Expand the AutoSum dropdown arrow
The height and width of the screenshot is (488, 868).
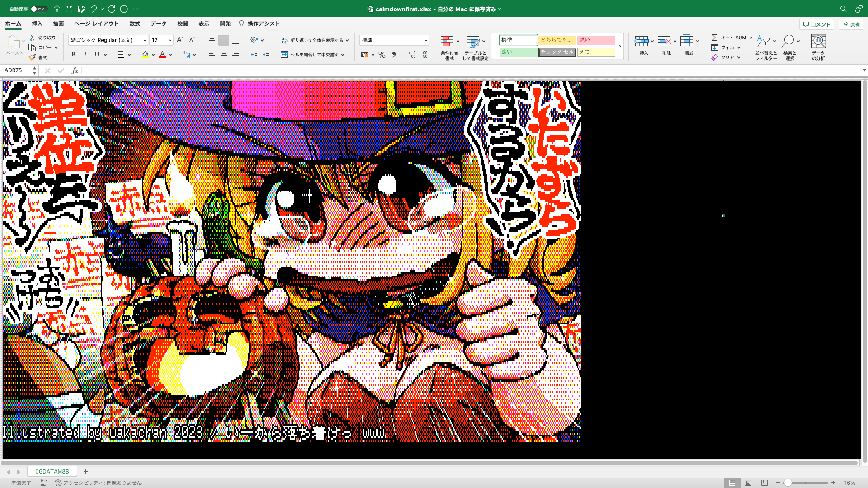click(751, 38)
